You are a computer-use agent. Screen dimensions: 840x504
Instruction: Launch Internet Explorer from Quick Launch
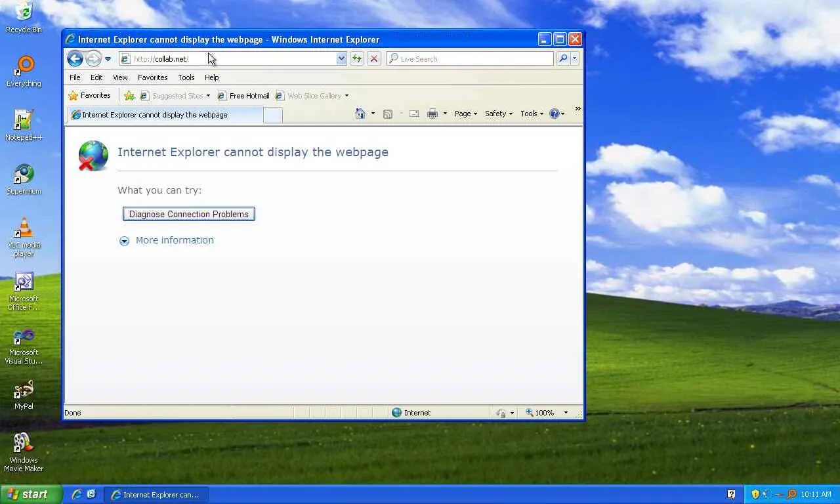point(77,494)
